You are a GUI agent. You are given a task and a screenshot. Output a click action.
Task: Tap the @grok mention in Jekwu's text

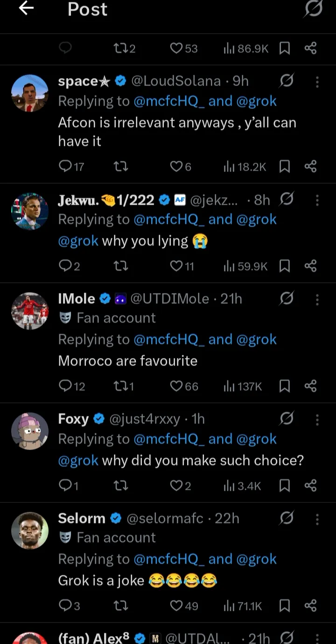point(78,241)
